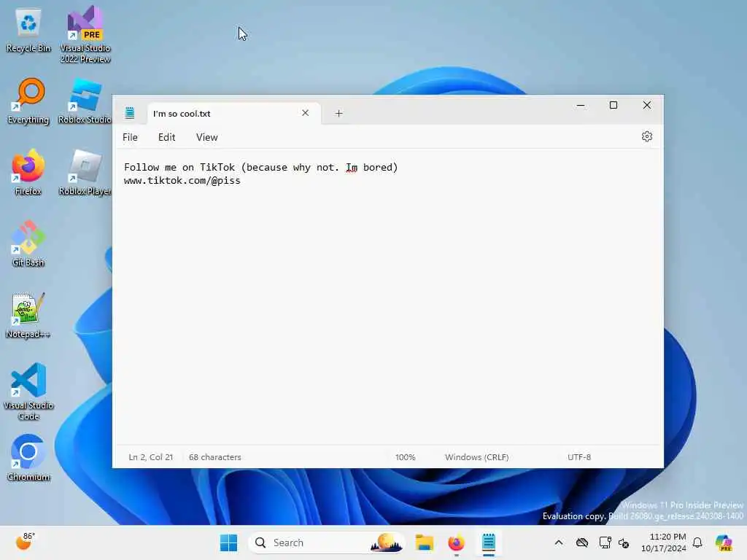The height and width of the screenshot is (560, 747).
Task: Select the Notepad++ desktop icon
Action: point(28,316)
